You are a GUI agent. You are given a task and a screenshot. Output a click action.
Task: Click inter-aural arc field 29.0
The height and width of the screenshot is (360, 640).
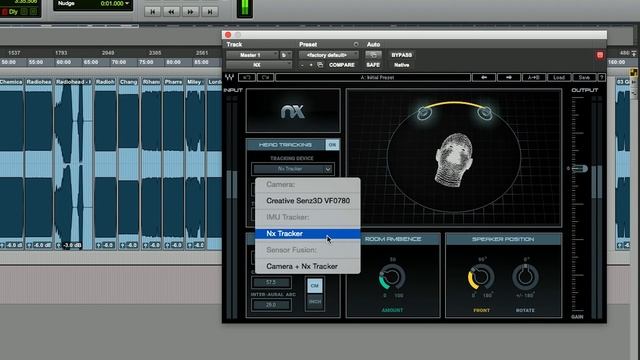[x=271, y=304]
